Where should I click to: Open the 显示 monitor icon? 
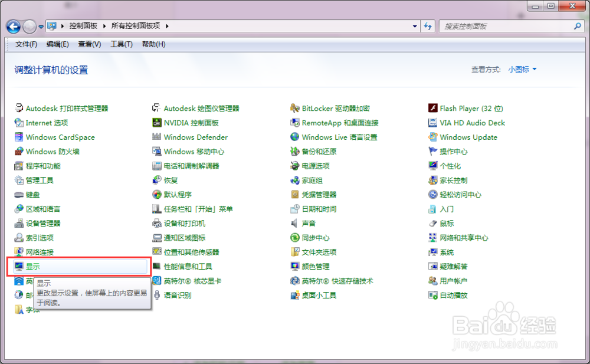coord(19,267)
